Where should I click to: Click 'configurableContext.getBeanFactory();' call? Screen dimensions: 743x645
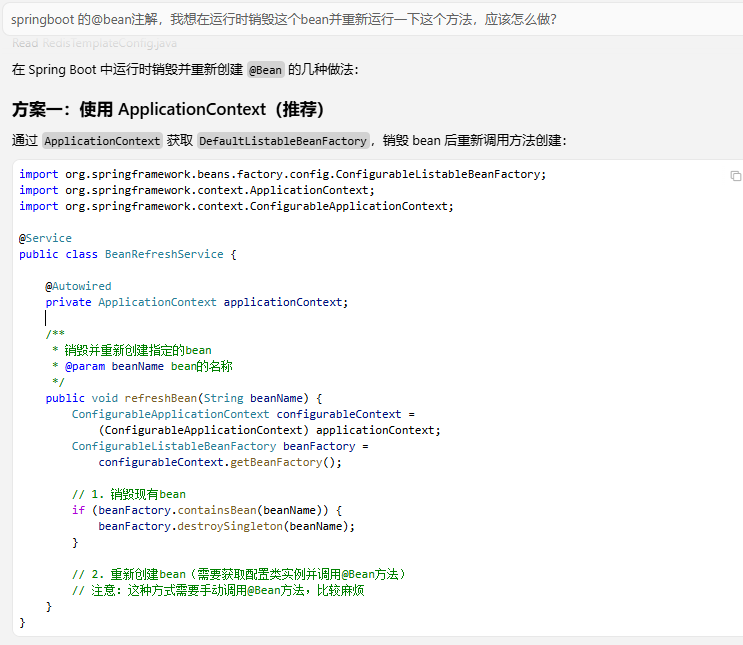pyautogui.click(x=220, y=463)
